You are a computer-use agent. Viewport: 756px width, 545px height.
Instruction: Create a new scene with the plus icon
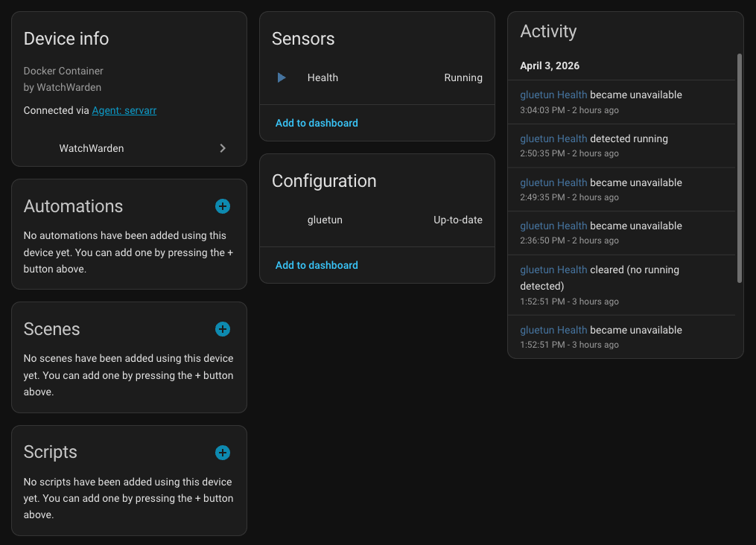pyautogui.click(x=222, y=328)
